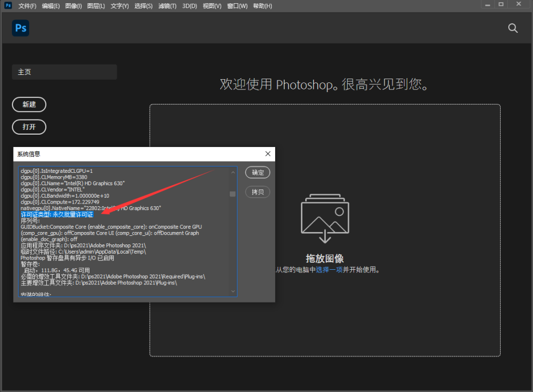Open the 编辑 menu
Screen dimensions: 533x392
[x=51, y=5]
